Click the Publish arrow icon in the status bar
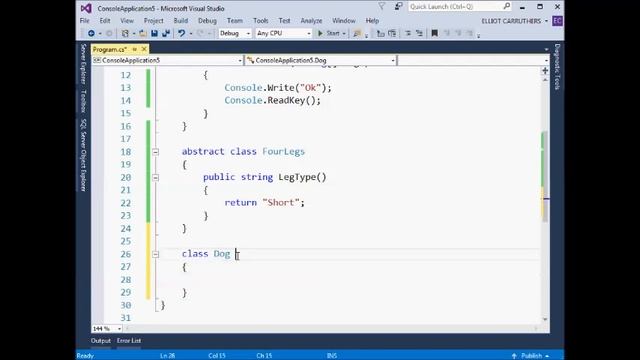This screenshot has width=640, height=360. [x=514, y=356]
